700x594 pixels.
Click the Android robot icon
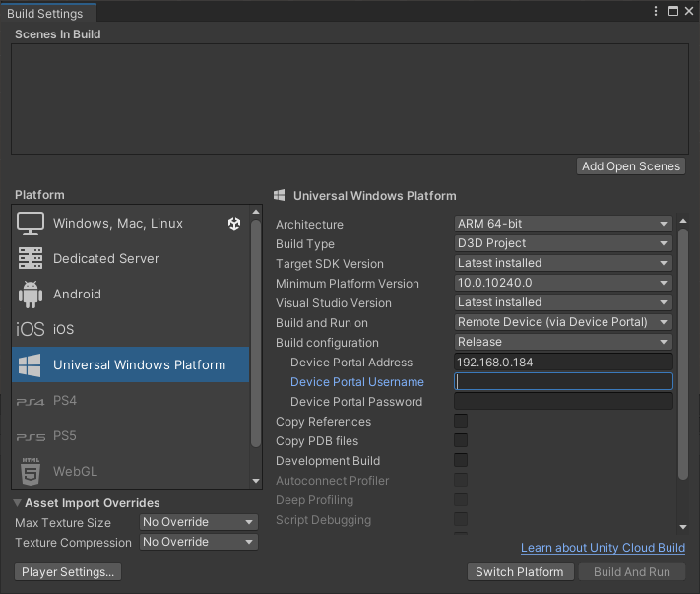(31, 294)
